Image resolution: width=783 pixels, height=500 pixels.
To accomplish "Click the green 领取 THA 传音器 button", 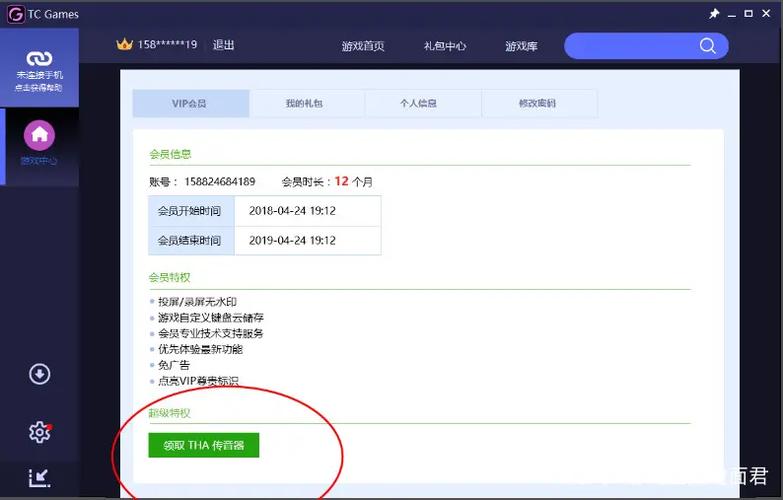I will (x=204, y=445).
